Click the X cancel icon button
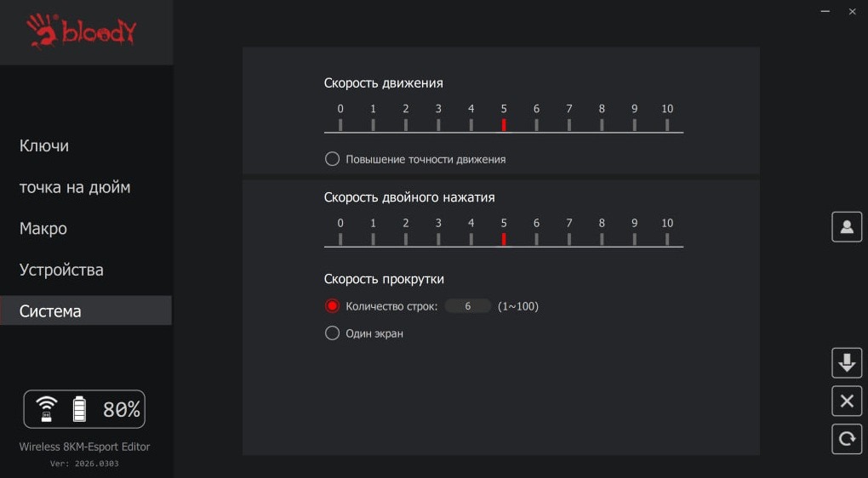Viewport: 868px width, 478px height. (847, 401)
